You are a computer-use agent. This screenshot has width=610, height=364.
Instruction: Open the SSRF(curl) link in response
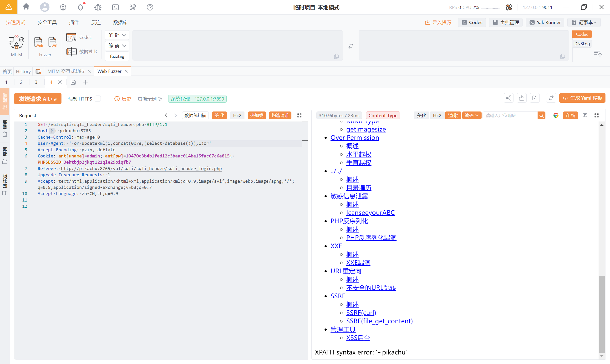pyautogui.click(x=361, y=313)
